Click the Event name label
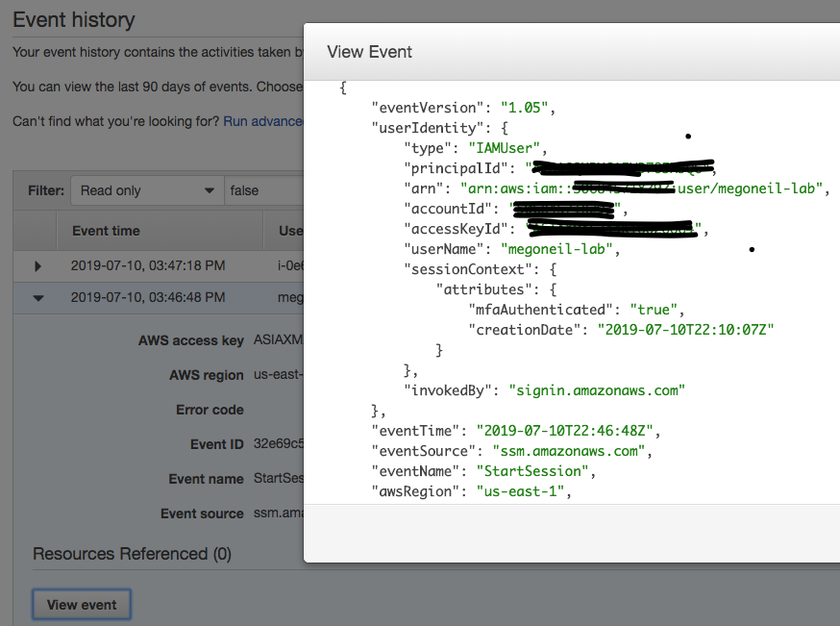 206,479
